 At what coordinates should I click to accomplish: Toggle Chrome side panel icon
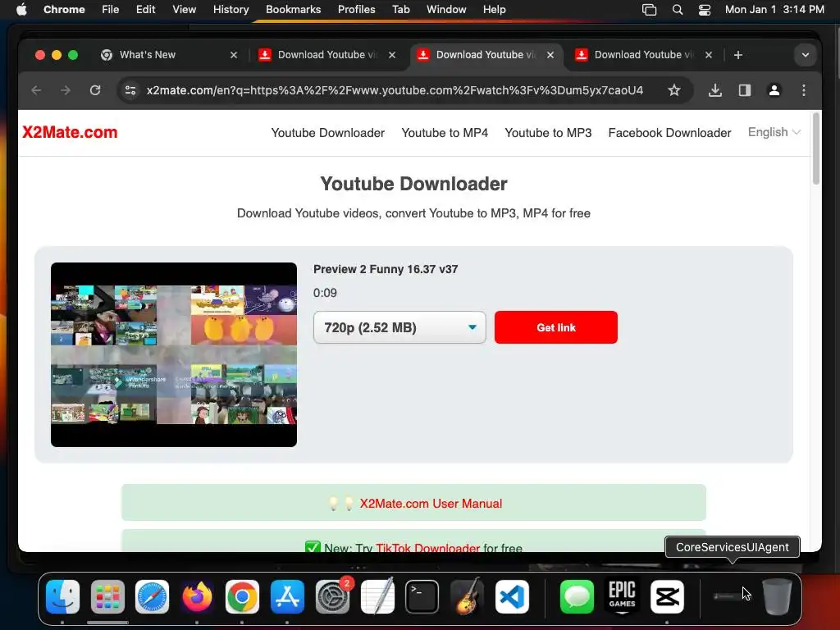tap(745, 90)
